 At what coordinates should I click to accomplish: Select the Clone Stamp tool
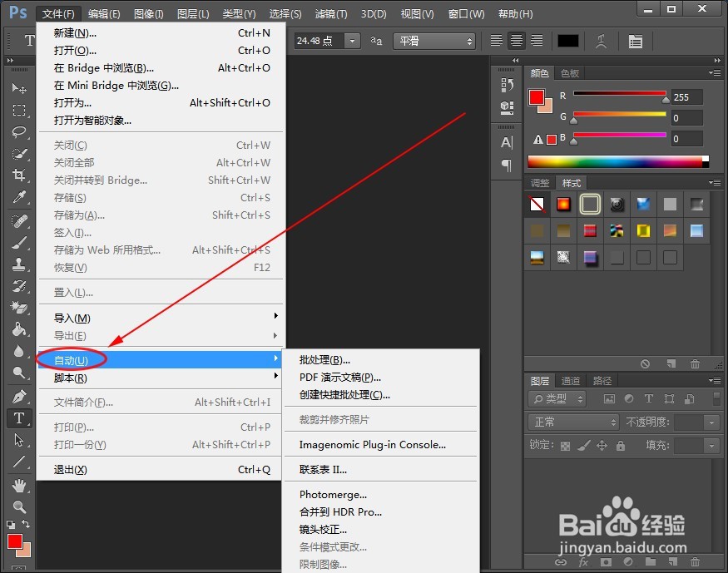18,264
